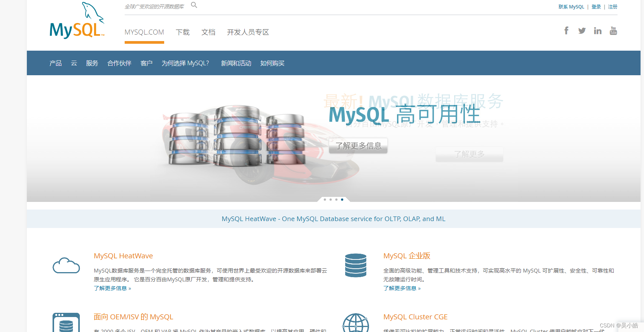This screenshot has height=332, width=644.
Task: Select the third carousel slide dot
Action: pyautogui.click(x=336, y=200)
